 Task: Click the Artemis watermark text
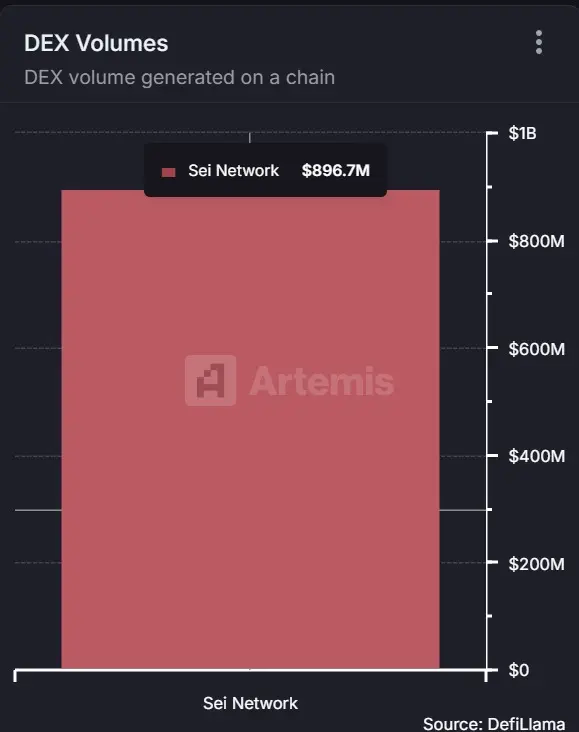click(322, 381)
